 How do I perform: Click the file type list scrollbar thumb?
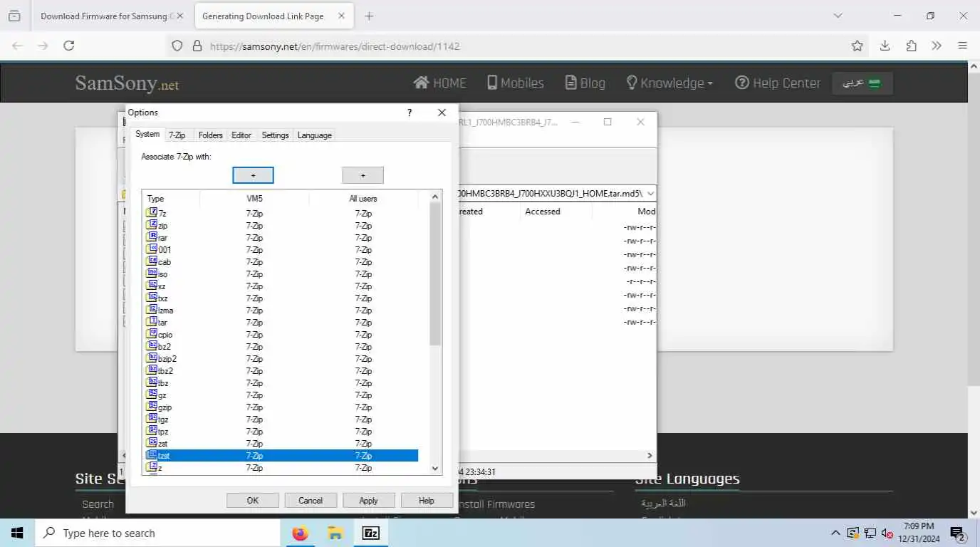[x=435, y=275]
